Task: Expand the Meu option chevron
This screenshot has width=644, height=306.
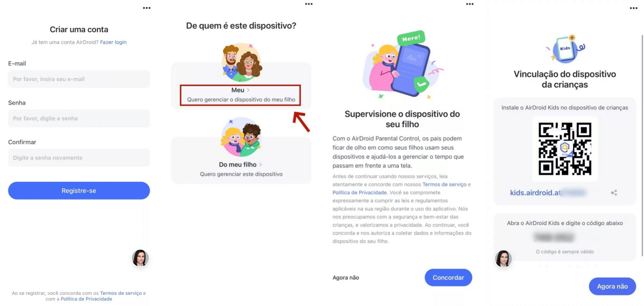Action: tap(248, 91)
